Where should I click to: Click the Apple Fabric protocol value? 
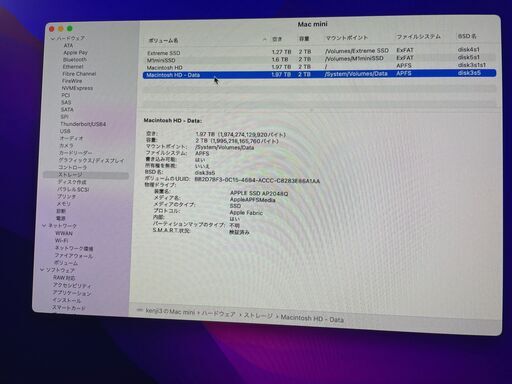[246, 212]
